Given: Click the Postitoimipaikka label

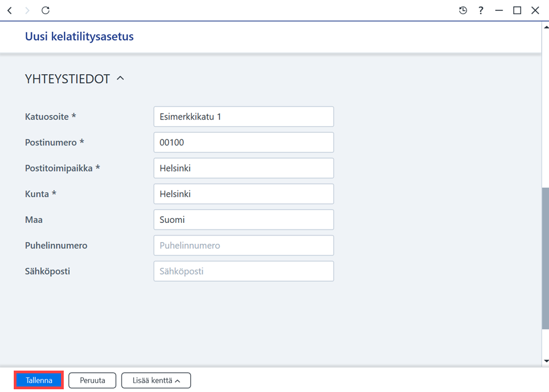Looking at the screenshot, I should click(x=62, y=168).
